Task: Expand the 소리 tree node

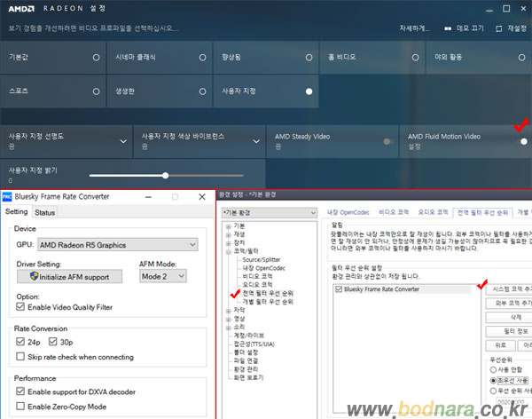Action: click(229, 328)
